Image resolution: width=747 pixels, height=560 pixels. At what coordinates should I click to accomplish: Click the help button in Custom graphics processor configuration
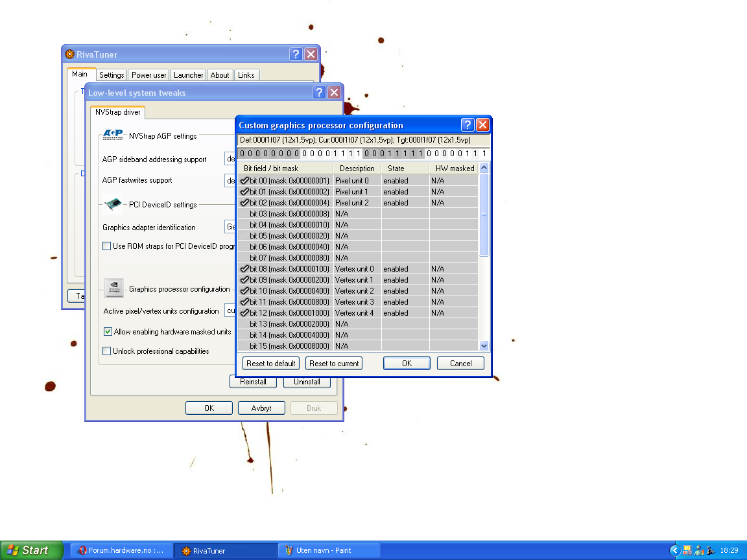[x=468, y=124]
